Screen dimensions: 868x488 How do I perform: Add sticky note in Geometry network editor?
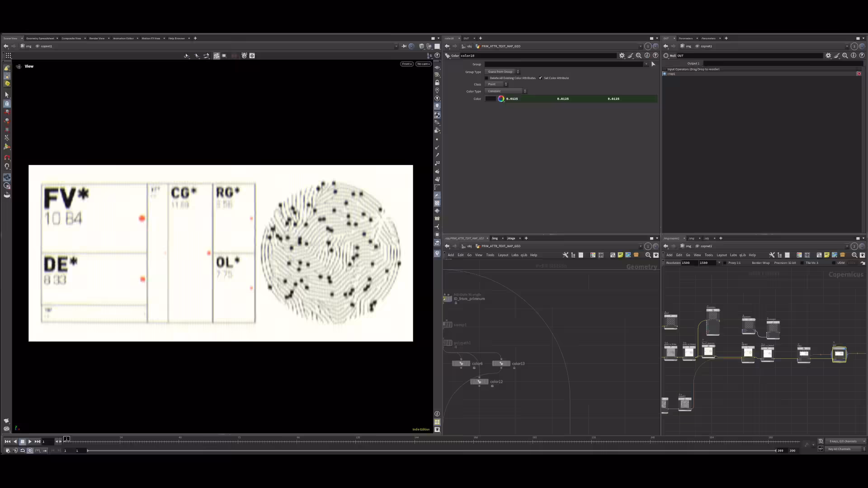click(620, 255)
